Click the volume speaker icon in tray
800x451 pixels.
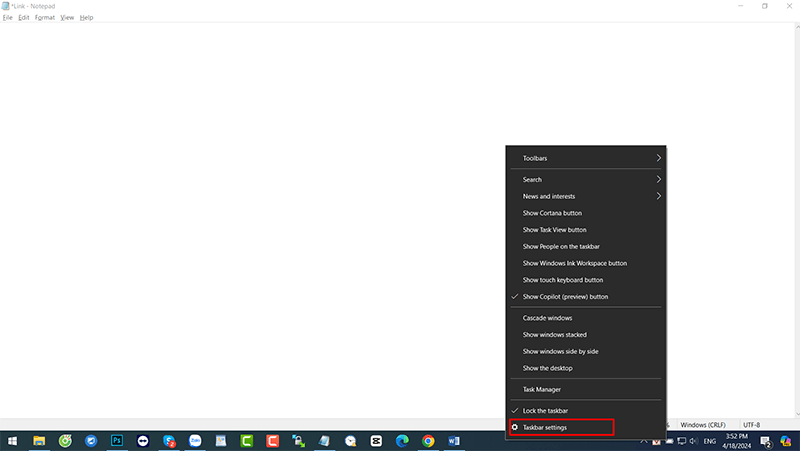[693, 441]
